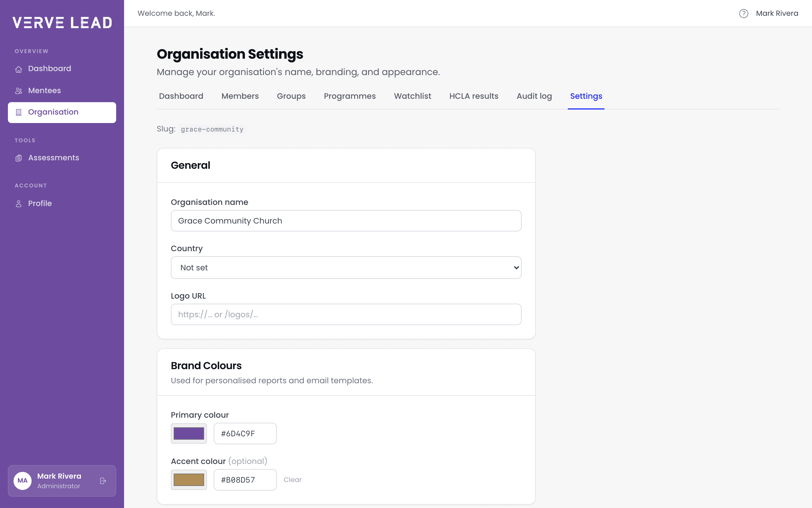Click Mark Rivera name in top bar
Screen dimensions: 812x508
[x=777, y=14]
